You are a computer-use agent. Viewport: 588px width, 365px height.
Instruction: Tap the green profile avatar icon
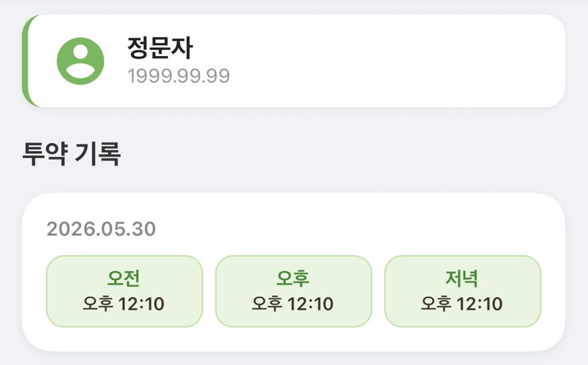pos(80,61)
